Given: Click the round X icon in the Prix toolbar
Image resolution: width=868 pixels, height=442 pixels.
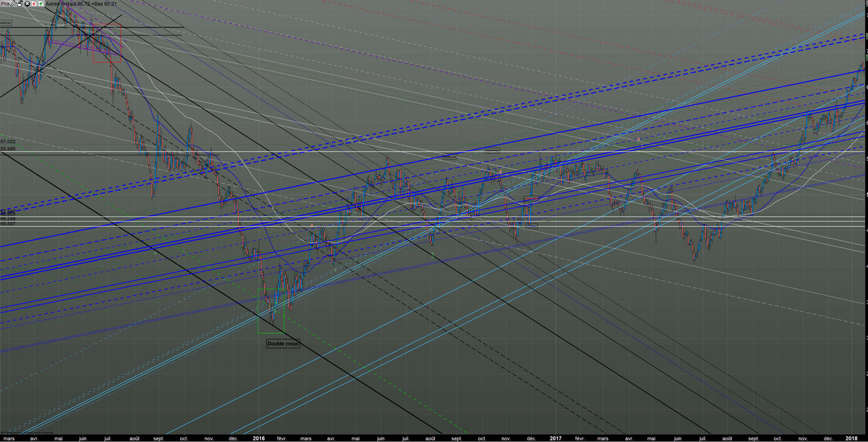Looking at the screenshot, I should pyautogui.click(x=27, y=4).
